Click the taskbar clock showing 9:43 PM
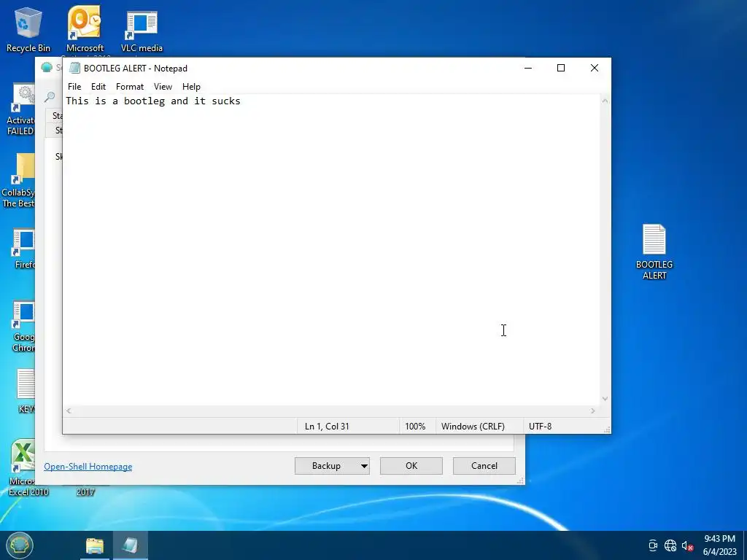Image resolution: width=747 pixels, height=560 pixels. coord(720,545)
